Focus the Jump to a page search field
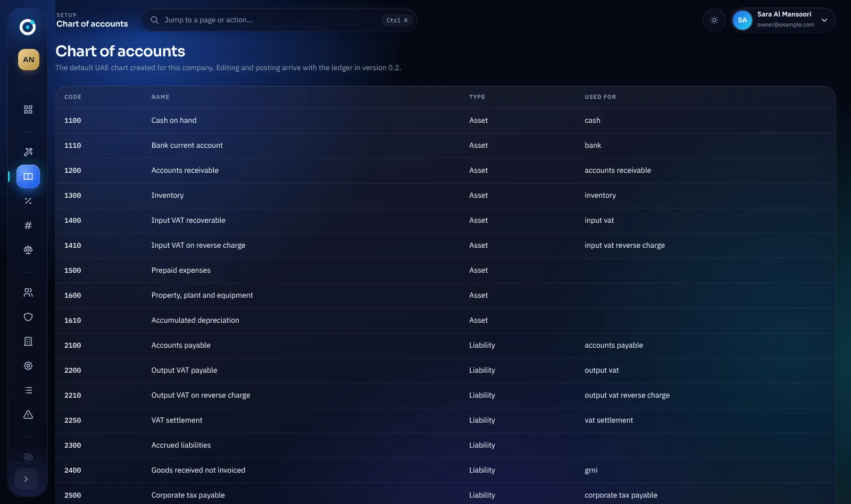Image resolution: width=851 pixels, height=504 pixels. (279, 20)
